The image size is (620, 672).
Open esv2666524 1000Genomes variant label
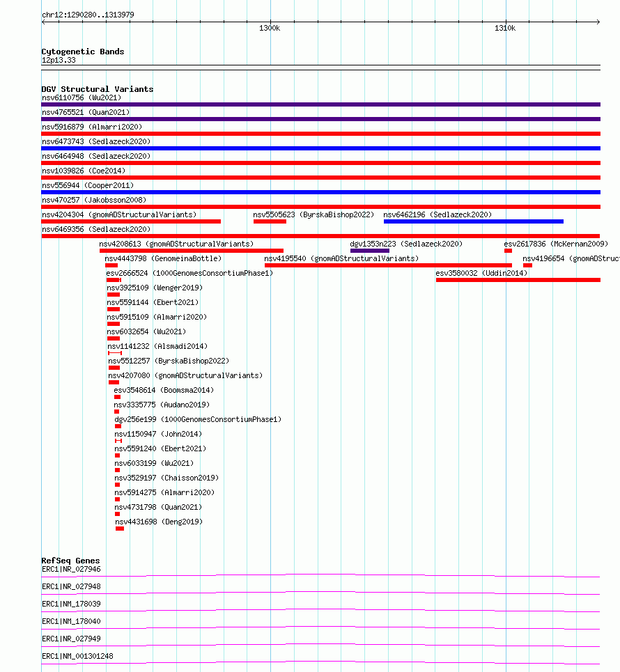point(189,273)
